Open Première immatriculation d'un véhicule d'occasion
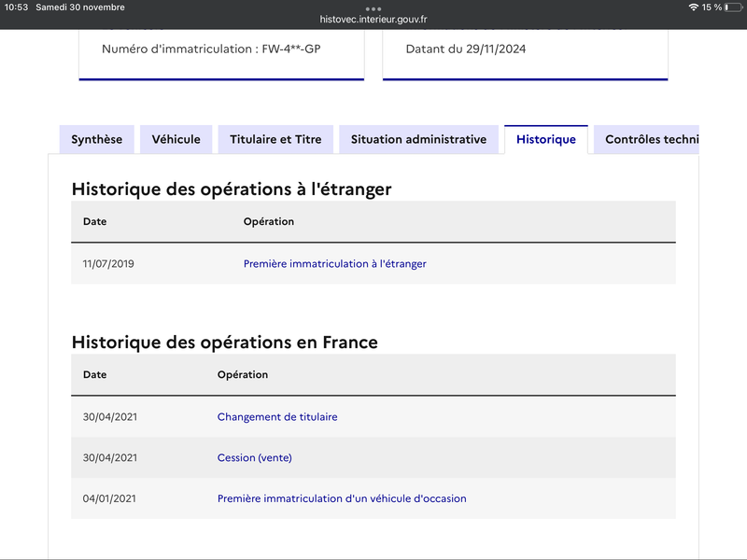This screenshot has height=560, width=747. (342, 498)
